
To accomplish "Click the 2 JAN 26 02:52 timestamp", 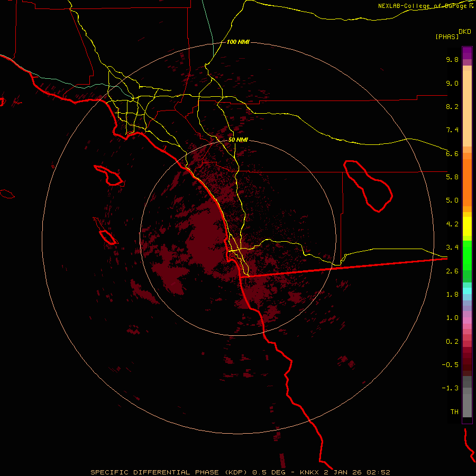I will tap(356, 472).
